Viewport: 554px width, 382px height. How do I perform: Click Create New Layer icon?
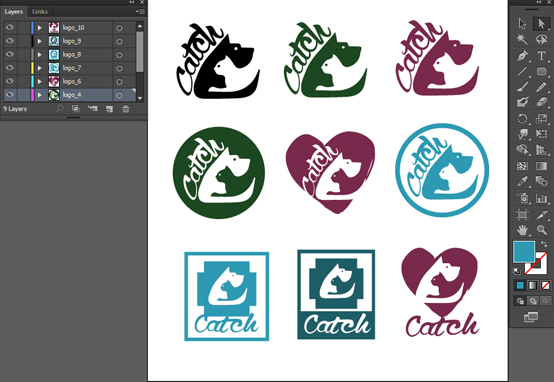(109, 109)
